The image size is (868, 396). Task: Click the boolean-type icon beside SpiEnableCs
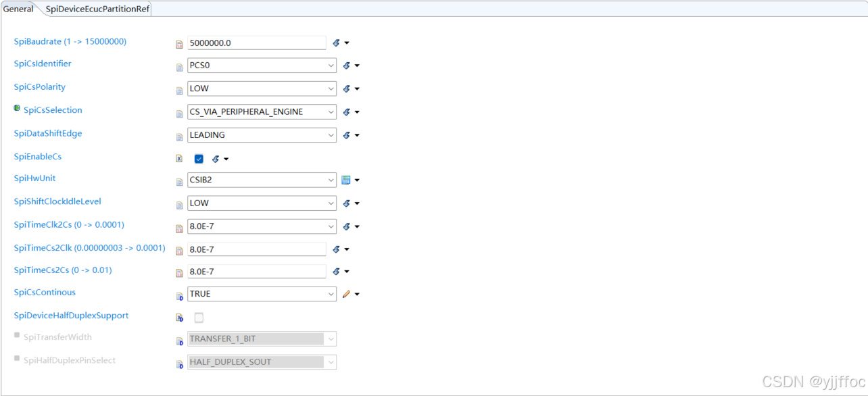[179, 159]
